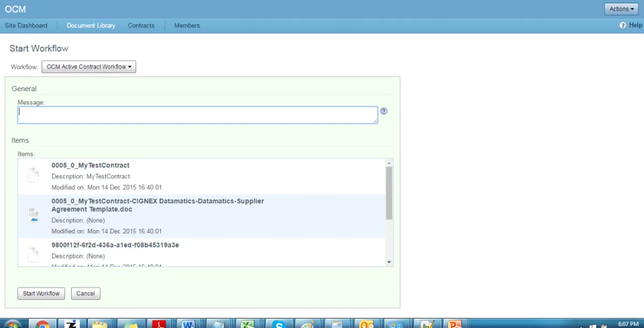Click the Start Workflow button
644x328 pixels.
click(x=41, y=294)
